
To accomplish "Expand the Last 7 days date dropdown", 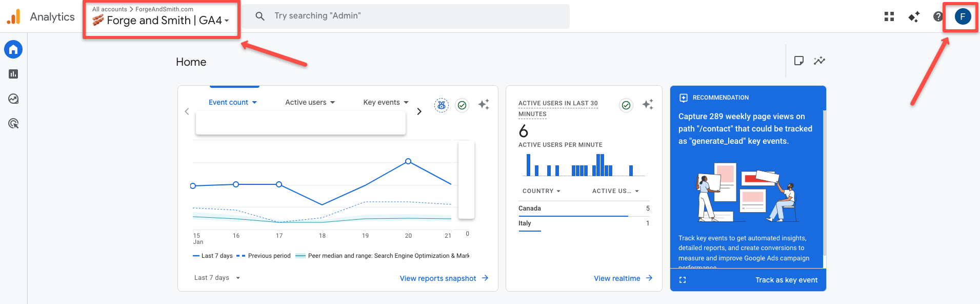I will click(x=217, y=278).
